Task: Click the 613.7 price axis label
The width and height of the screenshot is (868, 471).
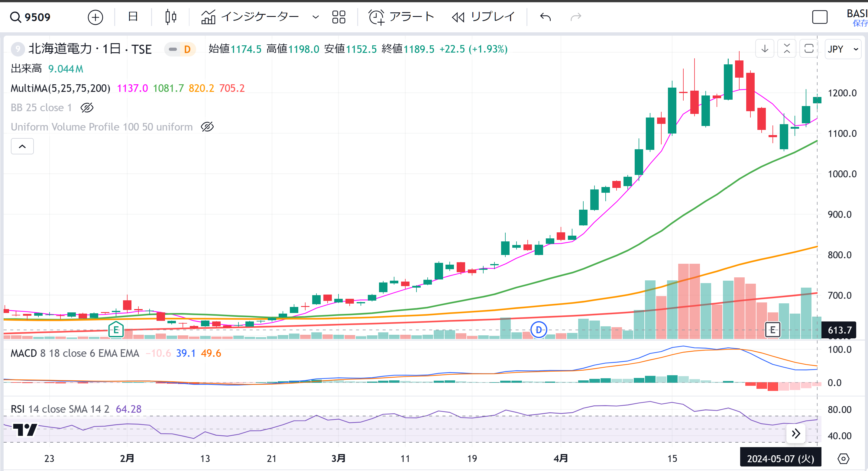Action: (x=840, y=330)
